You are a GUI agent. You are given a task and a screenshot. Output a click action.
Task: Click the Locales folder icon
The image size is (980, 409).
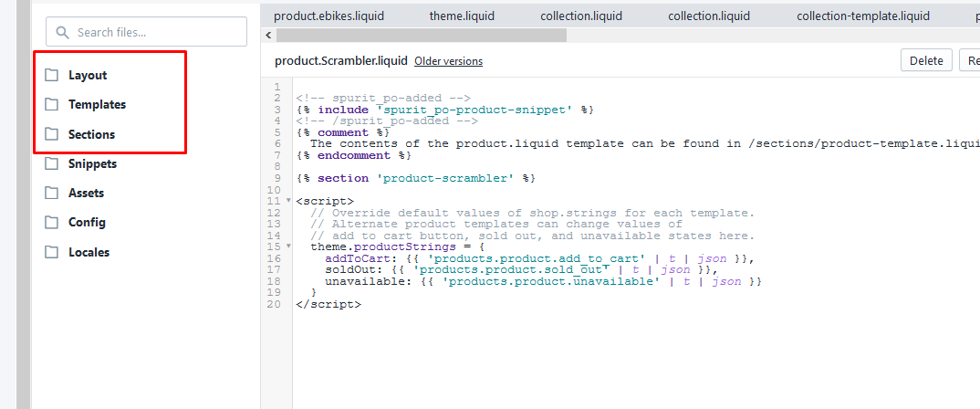pyautogui.click(x=51, y=253)
